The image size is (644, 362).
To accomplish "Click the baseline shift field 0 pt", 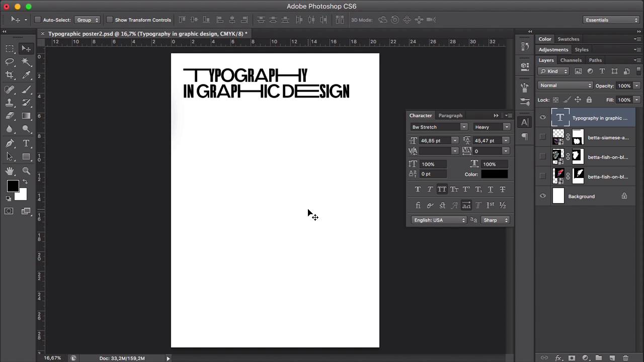I will 433,174.
